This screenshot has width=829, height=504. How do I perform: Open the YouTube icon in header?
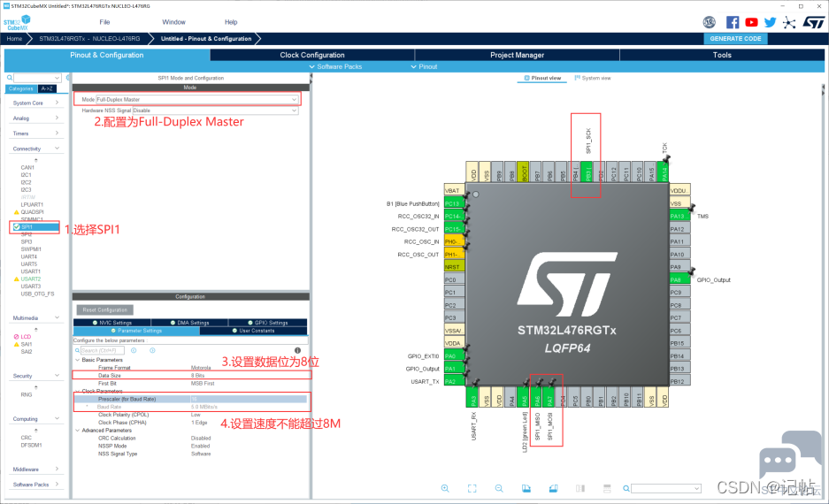coord(751,22)
